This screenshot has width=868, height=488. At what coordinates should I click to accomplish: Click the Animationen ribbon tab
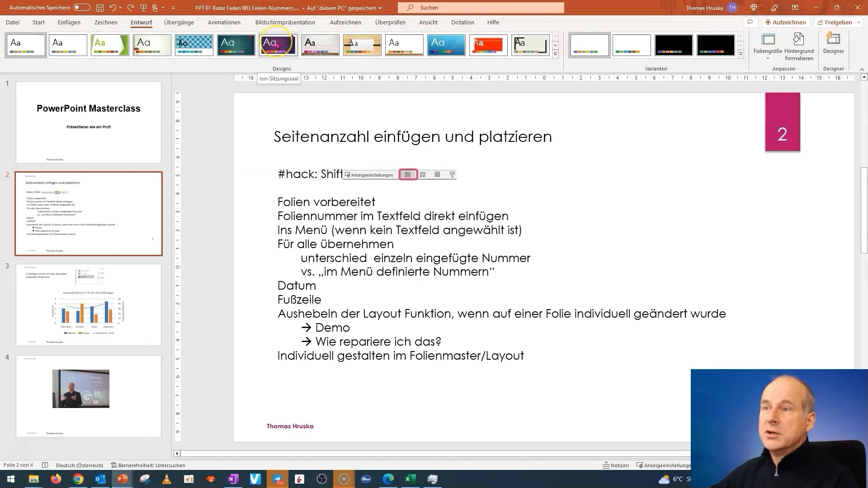point(224,22)
